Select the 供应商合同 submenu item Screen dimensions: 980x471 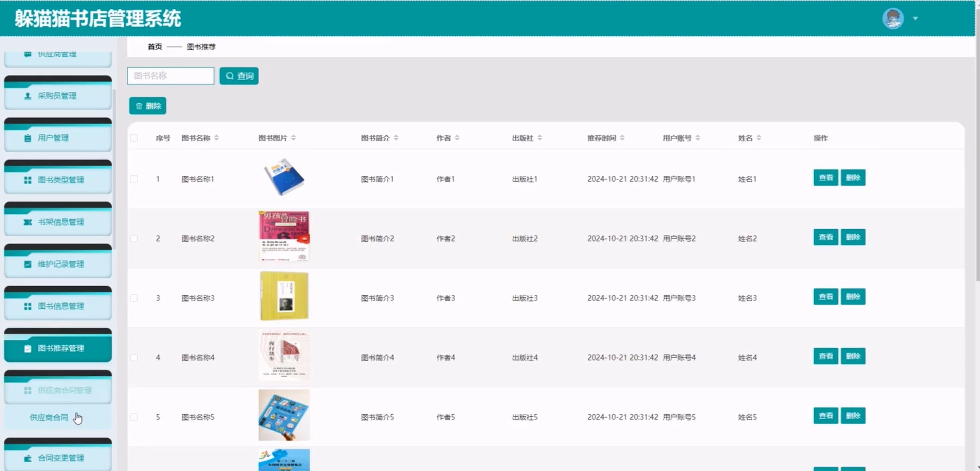pyautogui.click(x=49, y=417)
